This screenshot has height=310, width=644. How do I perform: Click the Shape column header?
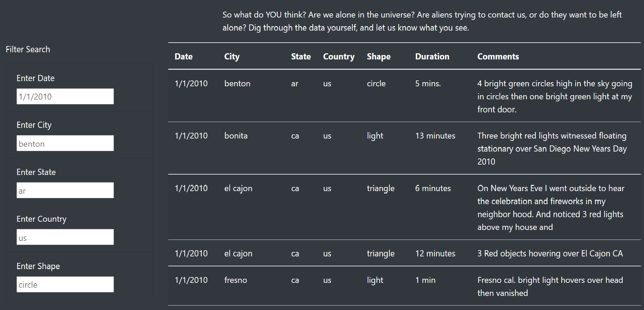pyautogui.click(x=378, y=57)
